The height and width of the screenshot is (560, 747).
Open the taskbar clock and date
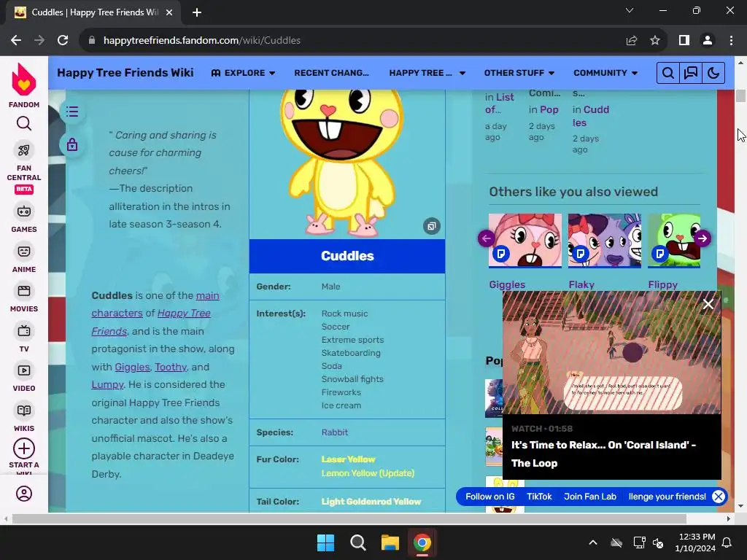click(x=695, y=542)
